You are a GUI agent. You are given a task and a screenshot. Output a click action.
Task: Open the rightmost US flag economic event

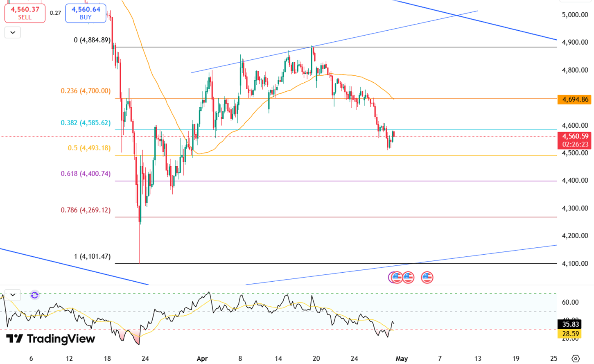[427, 278]
